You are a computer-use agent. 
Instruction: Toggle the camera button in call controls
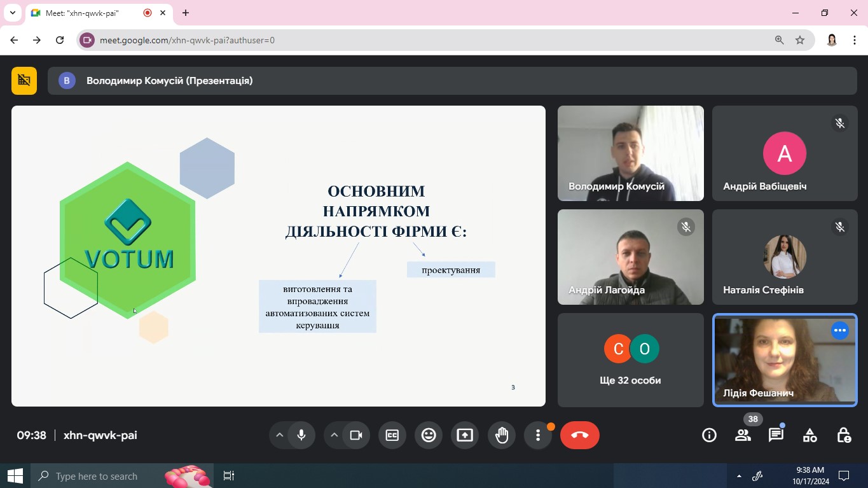(356, 435)
